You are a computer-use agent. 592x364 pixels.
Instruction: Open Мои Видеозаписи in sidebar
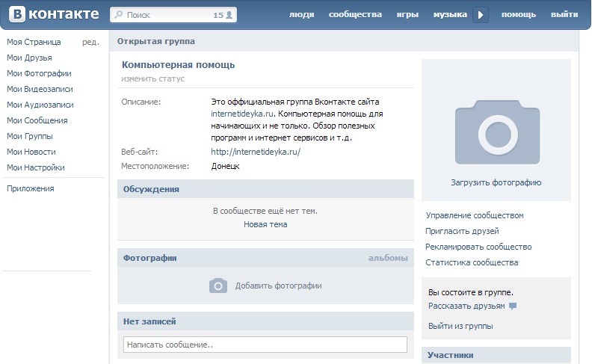pos(40,89)
